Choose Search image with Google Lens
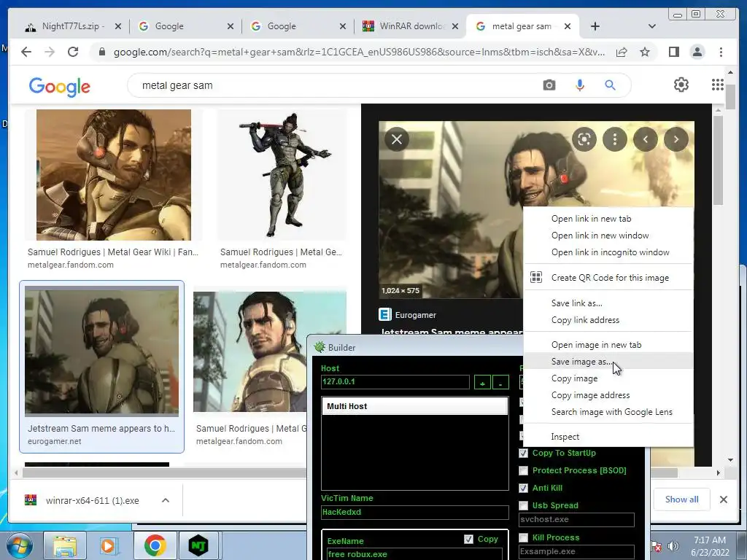 coord(612,412)
